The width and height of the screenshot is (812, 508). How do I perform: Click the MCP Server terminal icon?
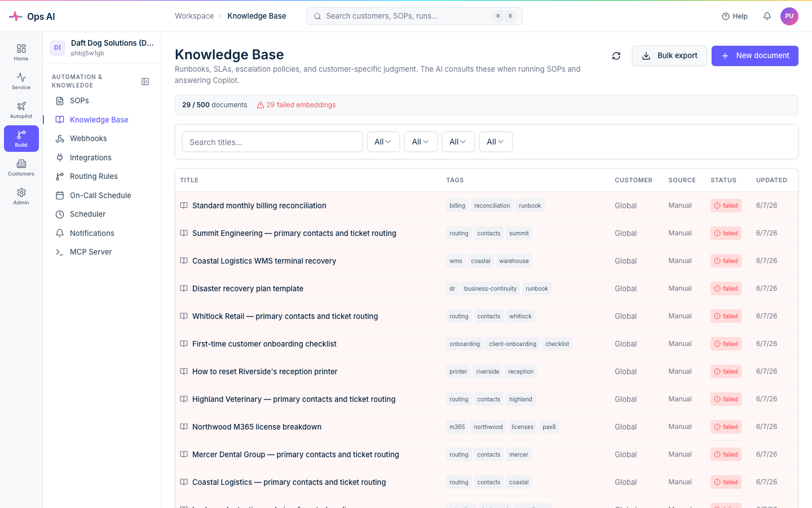[60, 252]
